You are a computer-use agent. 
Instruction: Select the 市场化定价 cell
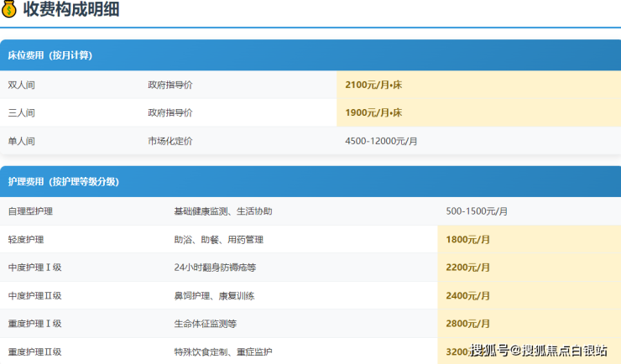pyautogui.click(x=170, y=141)
